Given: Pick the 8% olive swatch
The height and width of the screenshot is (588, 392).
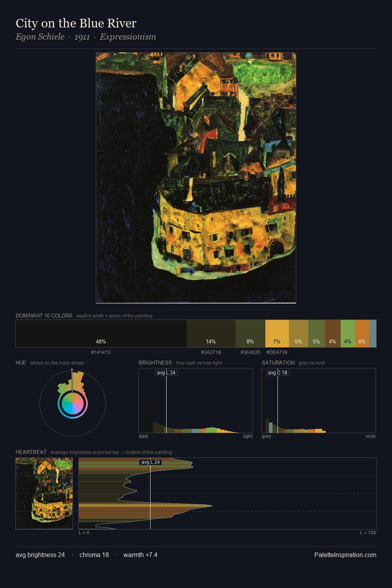Looking at the screenshot, I should point(250,334).
